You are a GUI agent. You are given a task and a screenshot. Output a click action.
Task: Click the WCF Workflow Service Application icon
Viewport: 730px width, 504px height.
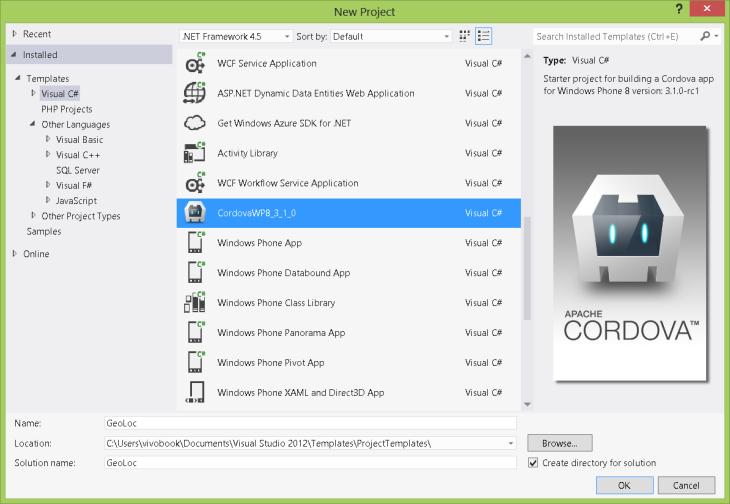[195, 183]
